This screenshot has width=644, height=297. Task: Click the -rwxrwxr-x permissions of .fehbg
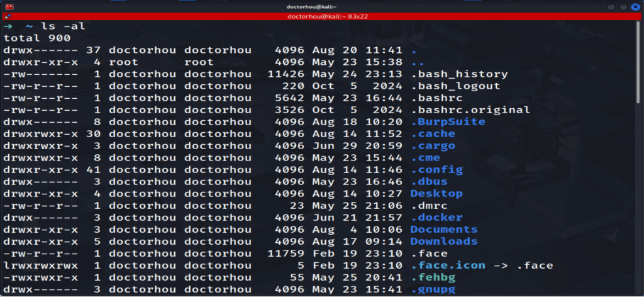pyautogui.click(x=40, y=277)
